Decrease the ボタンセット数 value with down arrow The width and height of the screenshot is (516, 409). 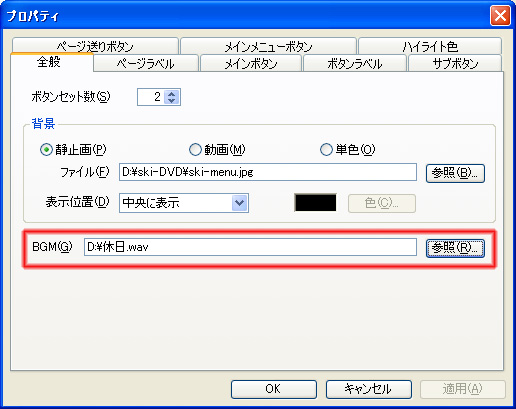point(171,100)
